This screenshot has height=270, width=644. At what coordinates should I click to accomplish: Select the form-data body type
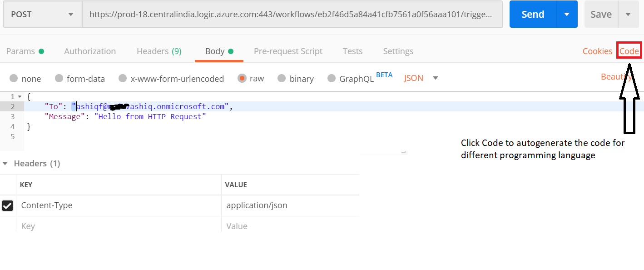pos(59,78)
